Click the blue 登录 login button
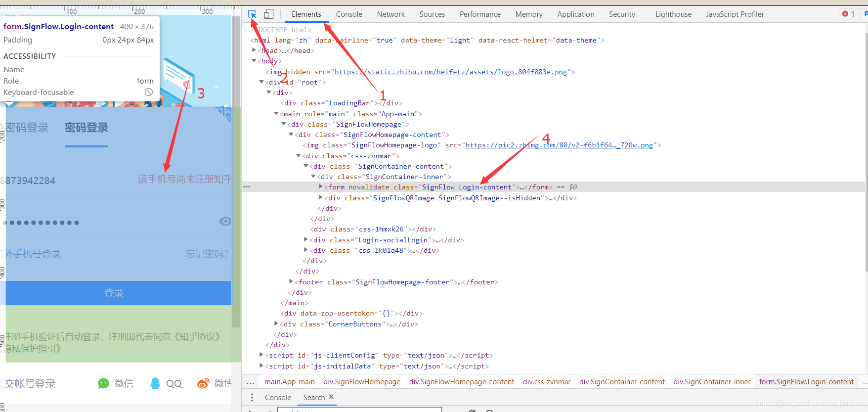 [116, 293]
